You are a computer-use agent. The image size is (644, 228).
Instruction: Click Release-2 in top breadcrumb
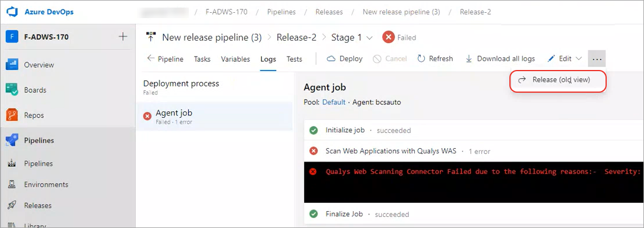pyautogui.click(x=475, y=12)
